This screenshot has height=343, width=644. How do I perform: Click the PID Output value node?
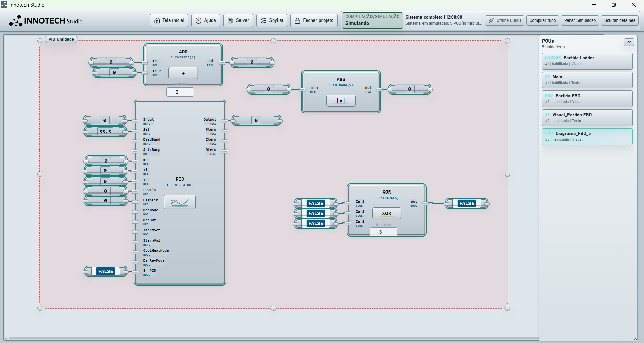[256, 120]
